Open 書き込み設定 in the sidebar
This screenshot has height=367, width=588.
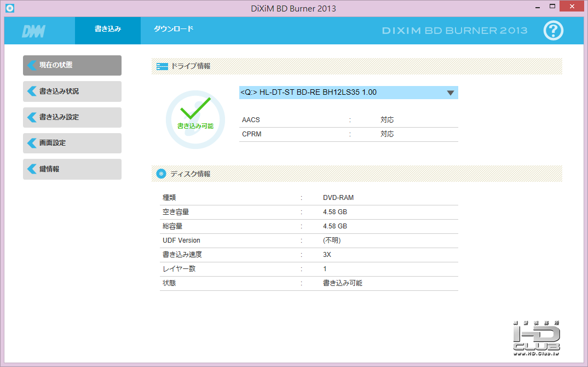pos(72,117)
